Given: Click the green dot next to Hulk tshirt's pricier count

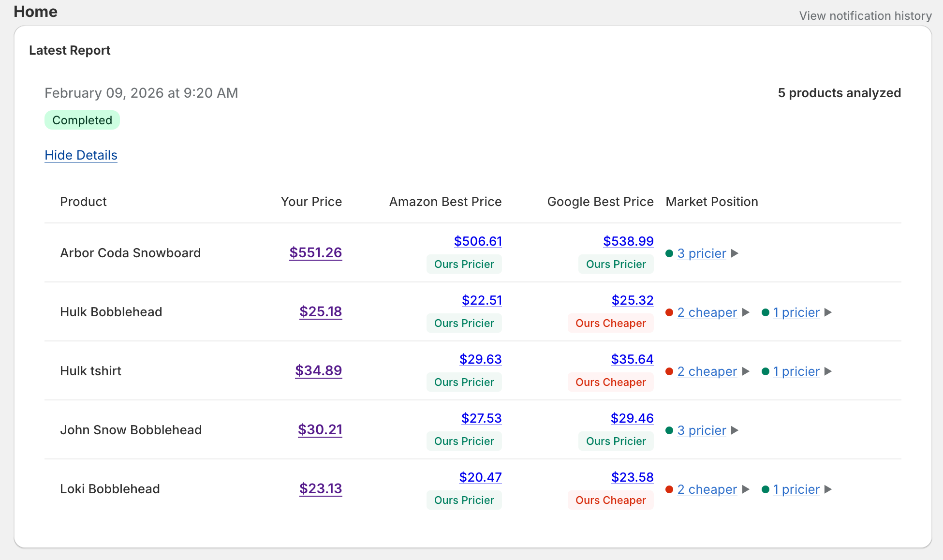Looking at the screenshot, I should pos(766,371).
